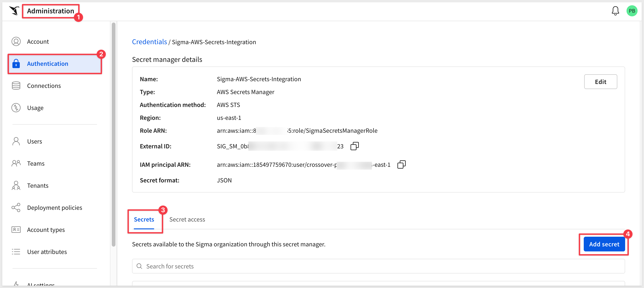Navigate to Teams
The height and width of the screenshot is (288, 644).
click(x=36, y=163)
